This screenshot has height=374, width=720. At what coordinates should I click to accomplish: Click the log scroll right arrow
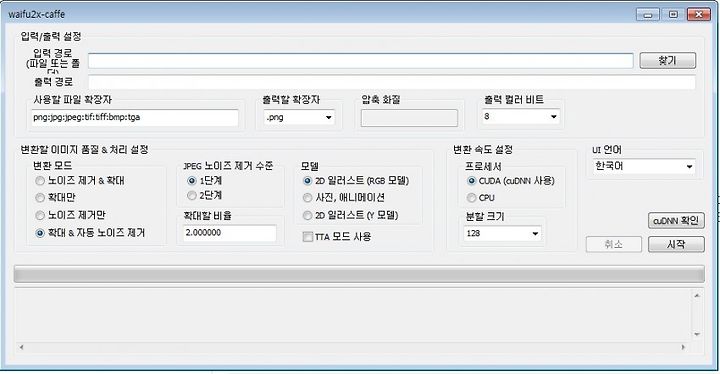(x=683, y=347)
